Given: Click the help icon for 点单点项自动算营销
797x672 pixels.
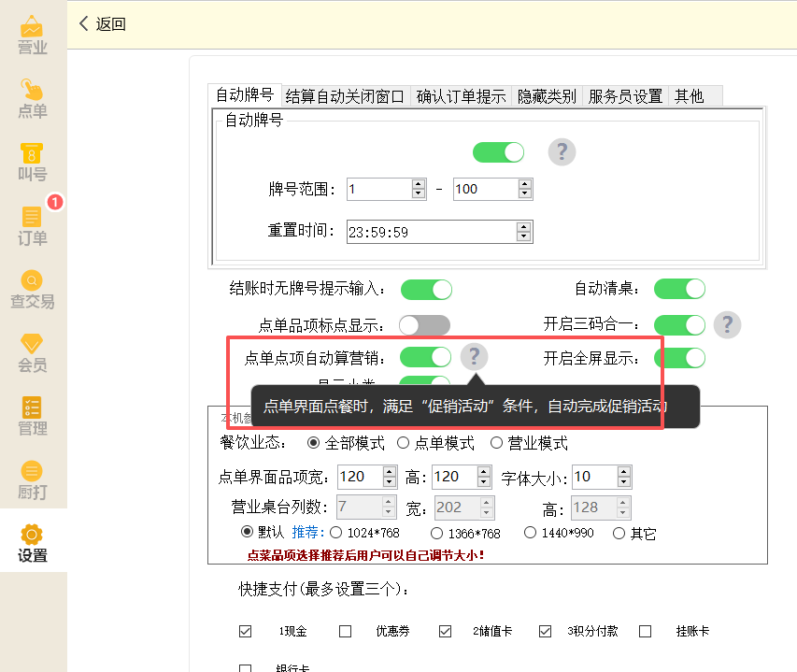Looking at the screenshot, I should pos(475,357).
